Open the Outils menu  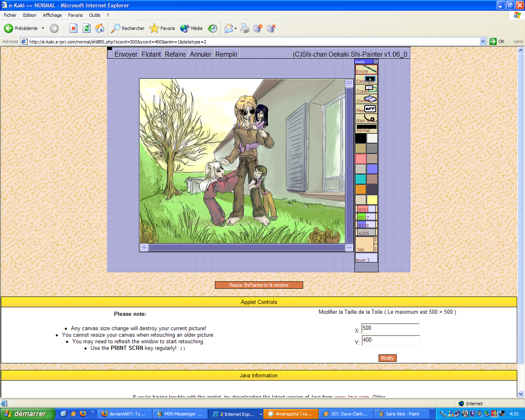tap(95, 15)
